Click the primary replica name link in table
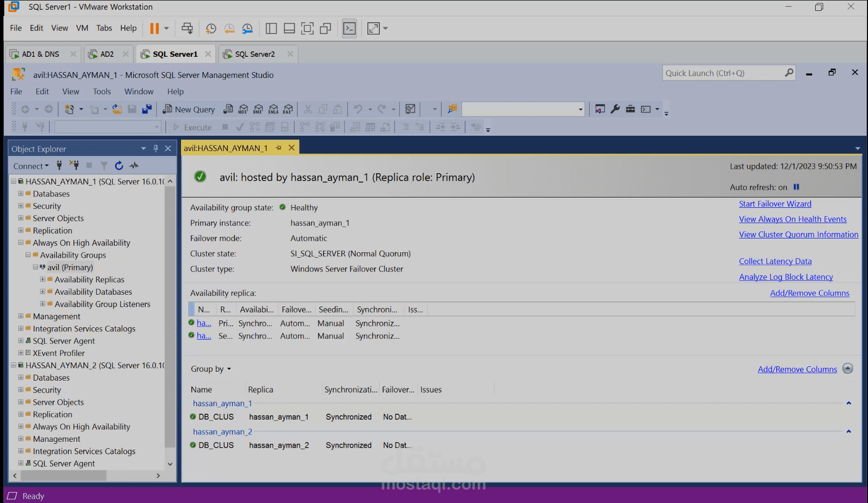This screenshot has height=503, width=868. [x=204, y=323]
